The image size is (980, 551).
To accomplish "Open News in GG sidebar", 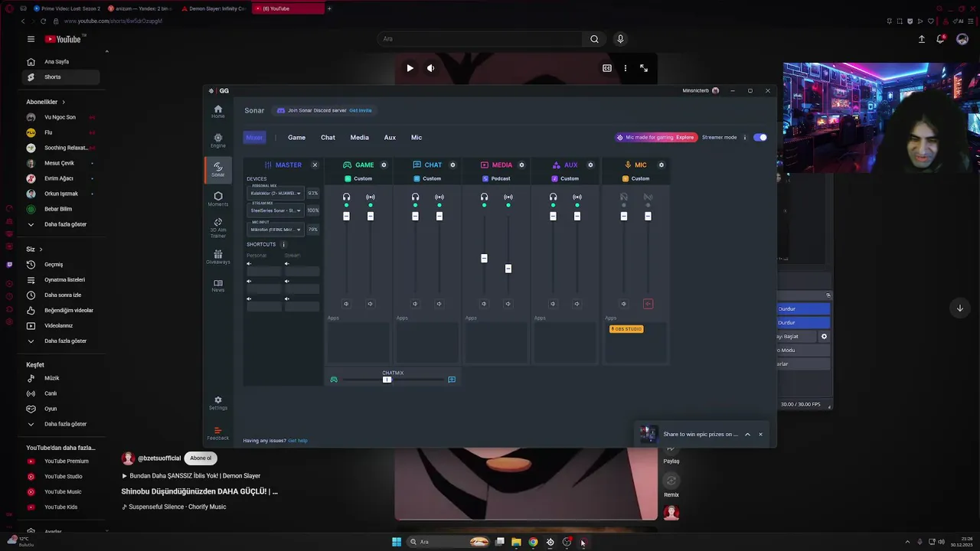I will 218,285.
